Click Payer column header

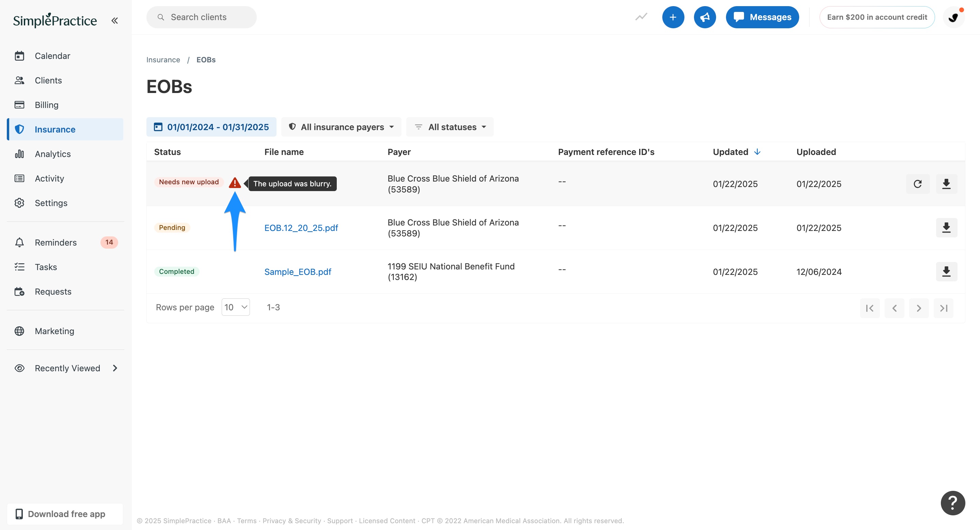click(x=399, y=152)
